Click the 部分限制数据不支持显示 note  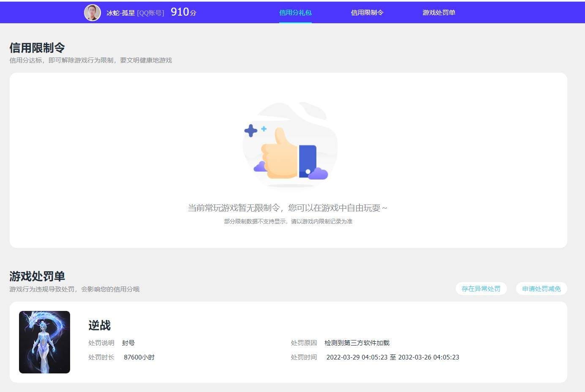point(288,221)
